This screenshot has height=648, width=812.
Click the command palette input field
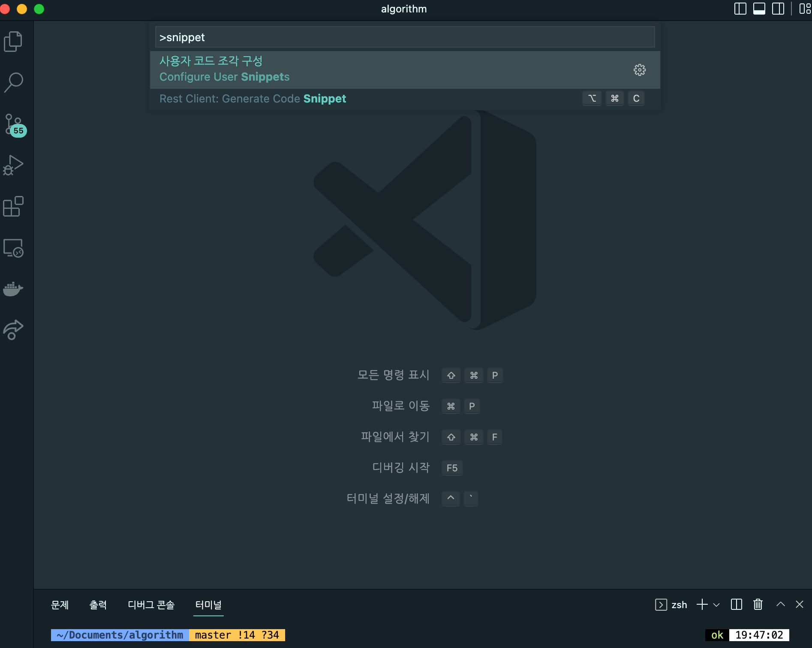tap(405, 37)
